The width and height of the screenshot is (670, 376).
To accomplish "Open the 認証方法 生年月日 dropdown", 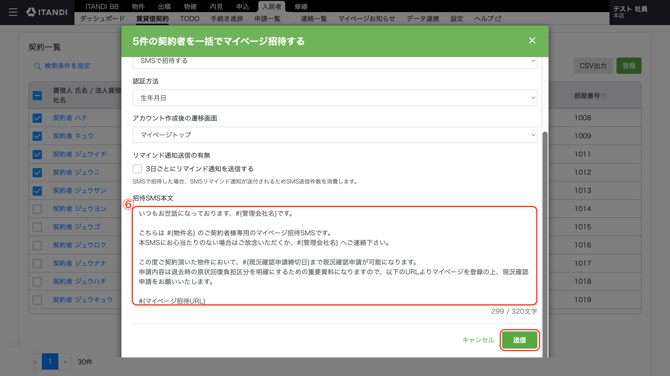I will (x=335, y=98).
